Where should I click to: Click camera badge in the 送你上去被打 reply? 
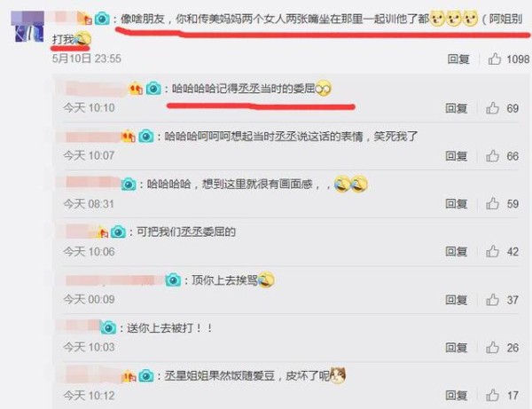click(108, 328)
